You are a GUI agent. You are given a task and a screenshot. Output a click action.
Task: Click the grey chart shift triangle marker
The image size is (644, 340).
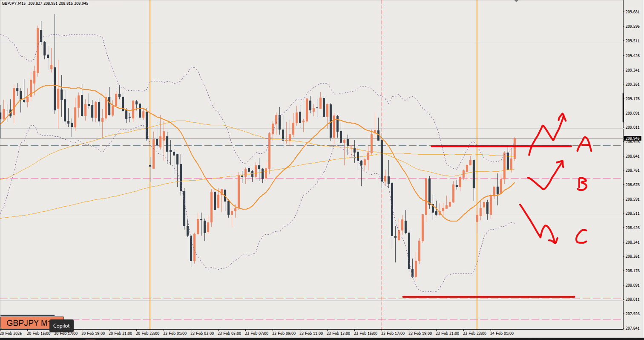pyautogui.click(x=516, y=1)
